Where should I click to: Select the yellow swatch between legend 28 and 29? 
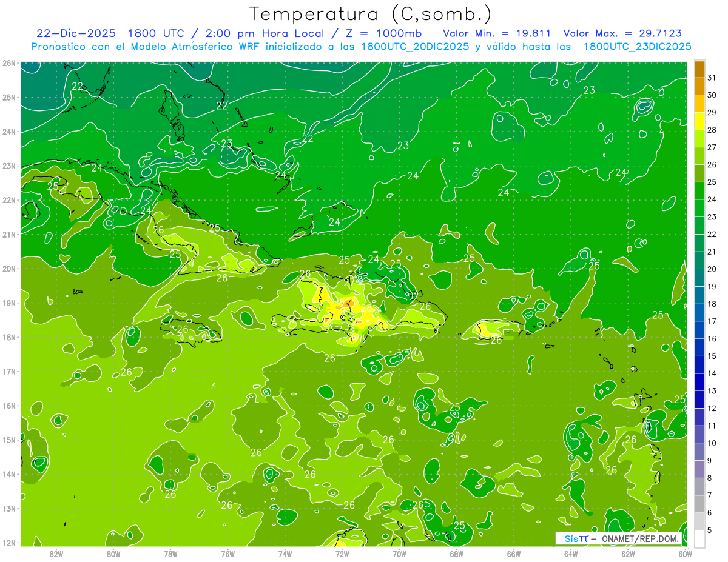pos(699,121)
